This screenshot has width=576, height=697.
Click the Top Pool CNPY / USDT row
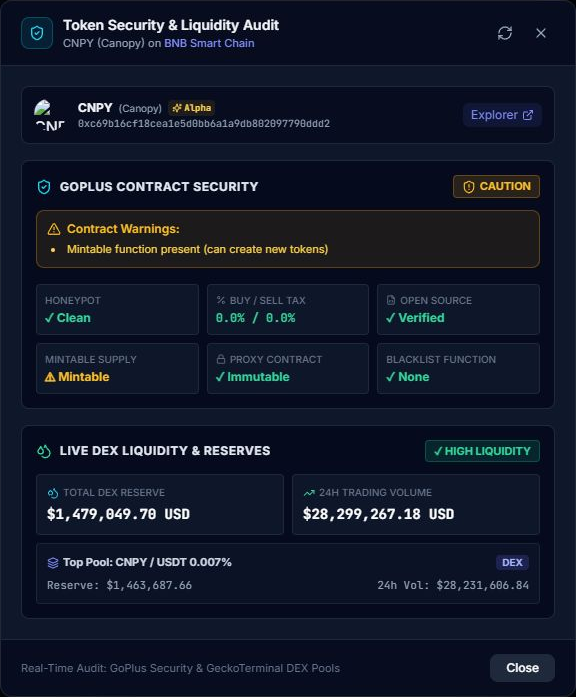(288, 573)
